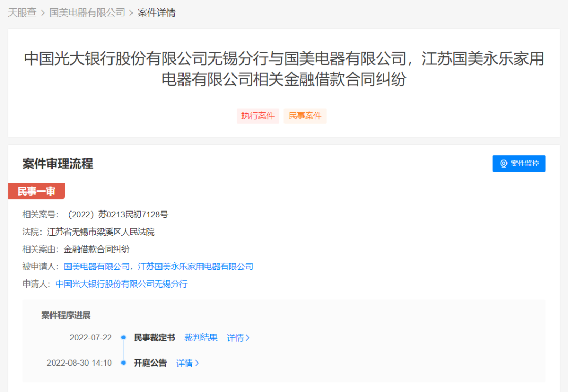
Task: Click breadcrumb chevron after 国美电器有限公司
Action: pos(131,13)
